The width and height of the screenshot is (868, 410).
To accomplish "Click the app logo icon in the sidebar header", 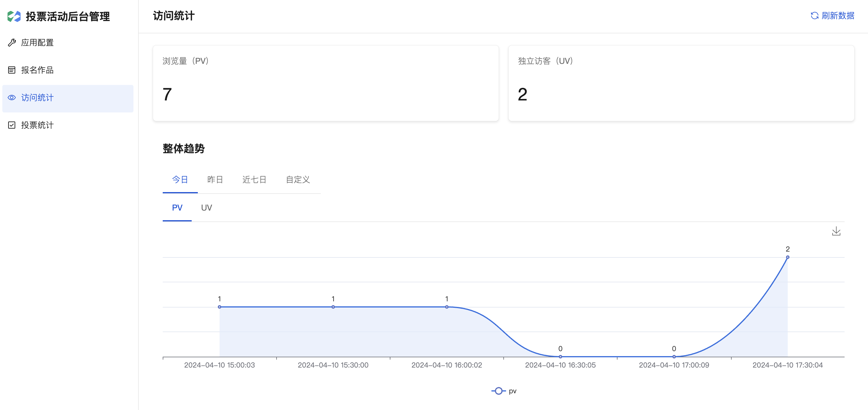I will [14, 16].
